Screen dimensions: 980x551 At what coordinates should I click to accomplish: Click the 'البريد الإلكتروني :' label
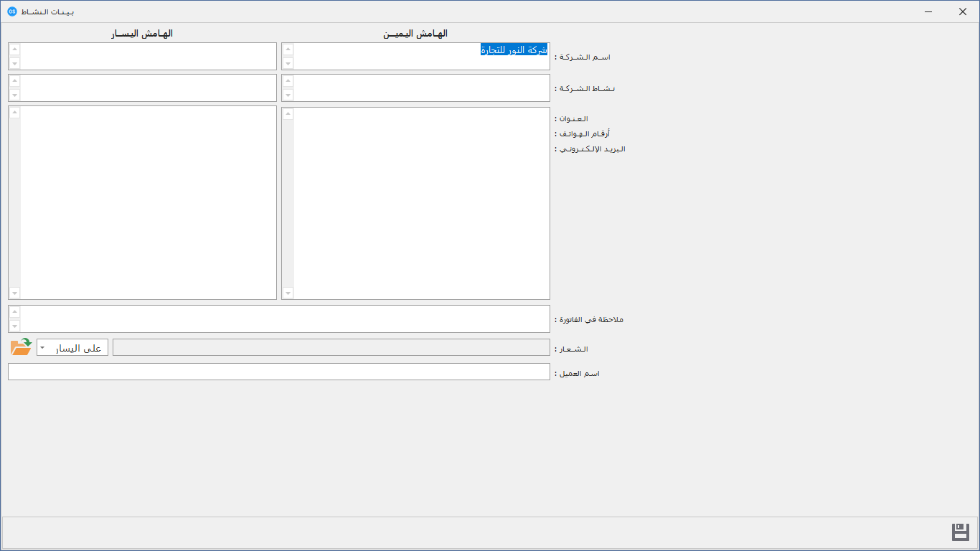590,149
